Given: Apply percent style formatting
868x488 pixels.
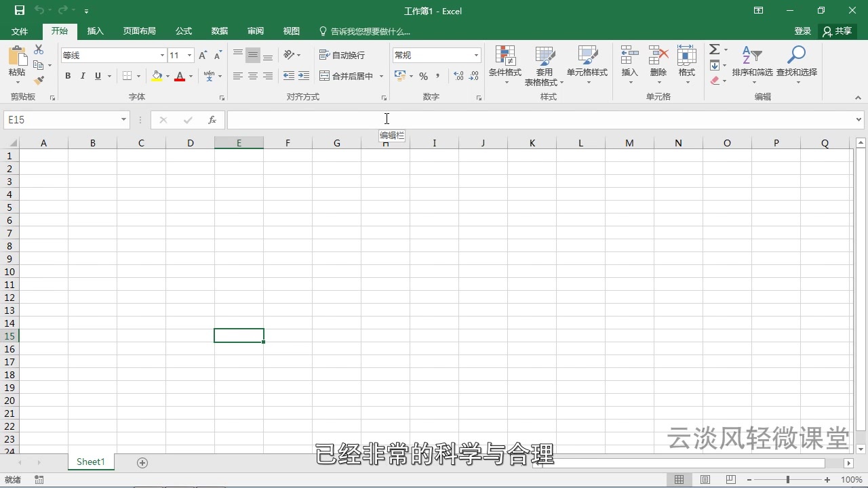Looking at the screenshot, I should pyautogui.click(x=423, y=76).
